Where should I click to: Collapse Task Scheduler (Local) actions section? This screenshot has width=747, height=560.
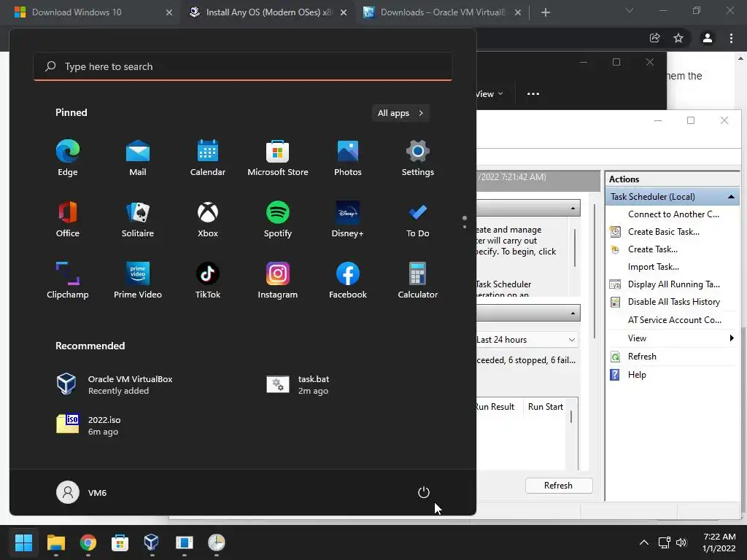pos(731,197)
